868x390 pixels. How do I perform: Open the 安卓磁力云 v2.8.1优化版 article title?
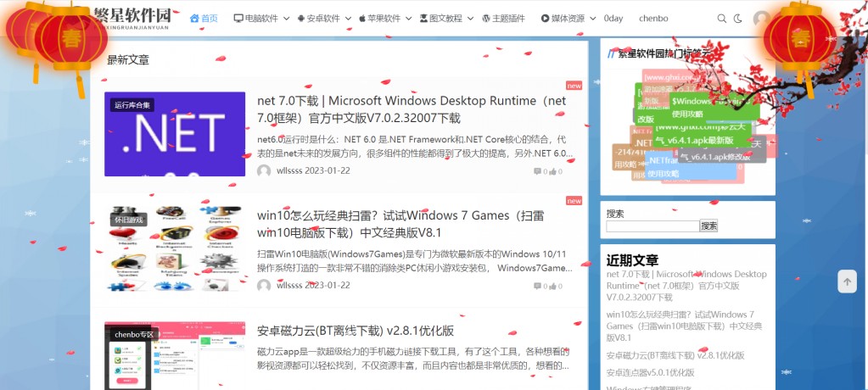(x=356, y=331)
